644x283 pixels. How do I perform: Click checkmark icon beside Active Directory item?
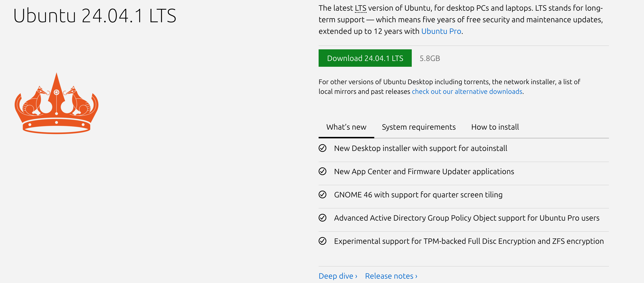click(x=322, y=218)
